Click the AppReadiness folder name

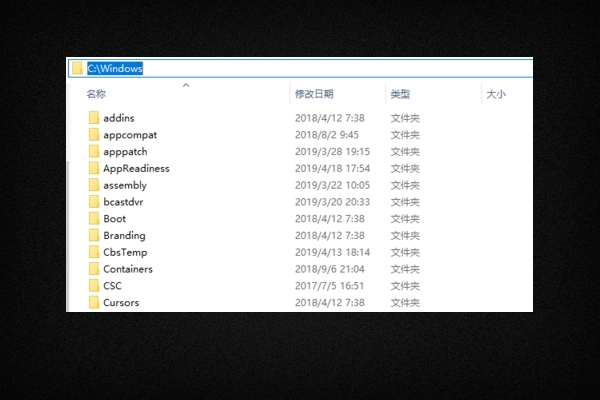point(136,169)
